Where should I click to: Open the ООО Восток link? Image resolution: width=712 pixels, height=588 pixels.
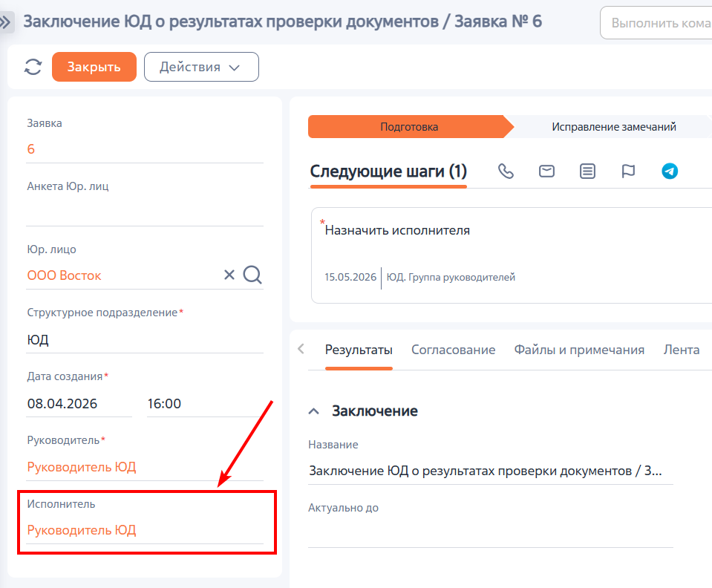(64, 275)
